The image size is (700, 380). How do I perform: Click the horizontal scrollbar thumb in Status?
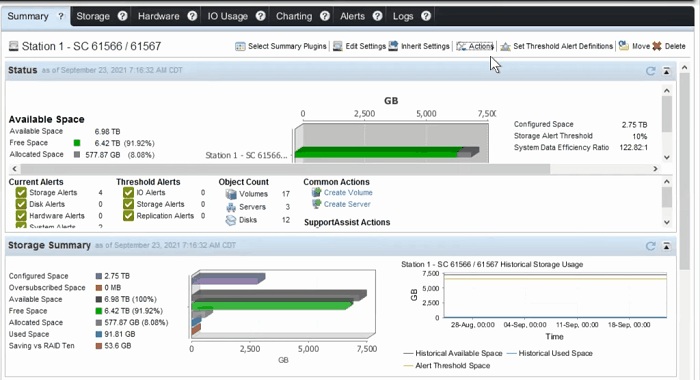[x=285, y=169]
